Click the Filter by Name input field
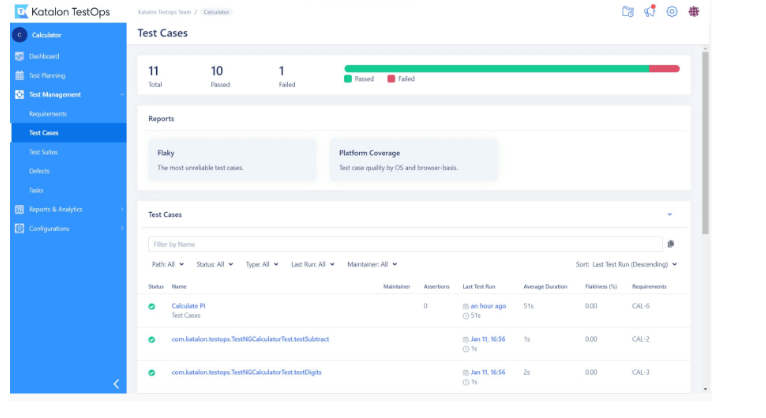This screenshot has height=418, width=766. tap(405, 244)
